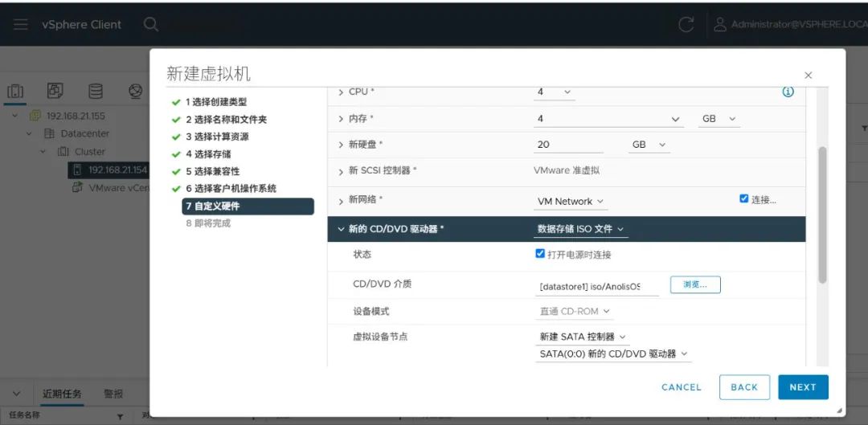
Task: Collapse the 192.168.21.155 tree node
Action: tap(15, 116)
